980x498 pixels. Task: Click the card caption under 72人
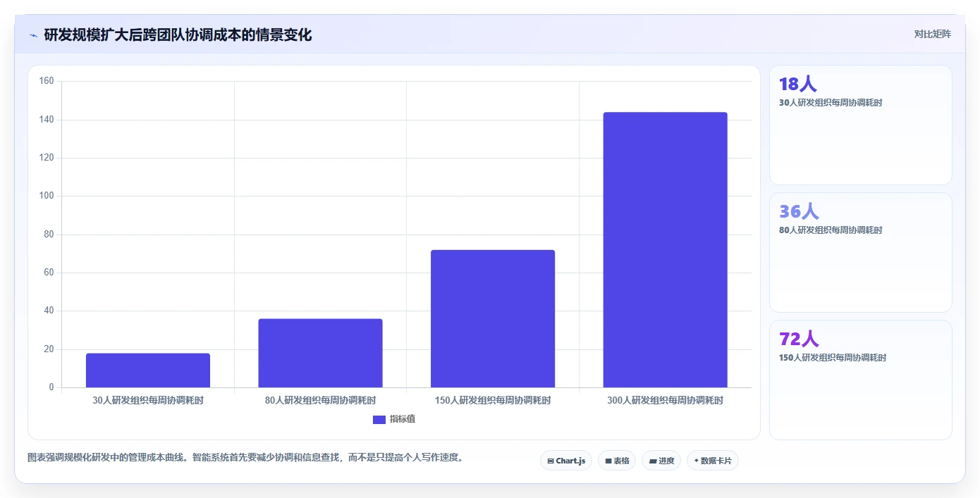[x=833, y=358]
